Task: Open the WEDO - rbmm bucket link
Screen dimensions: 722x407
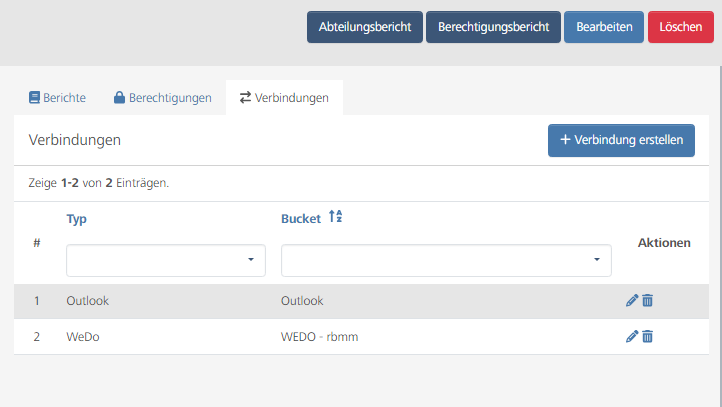Action: [x=320, y=337]
